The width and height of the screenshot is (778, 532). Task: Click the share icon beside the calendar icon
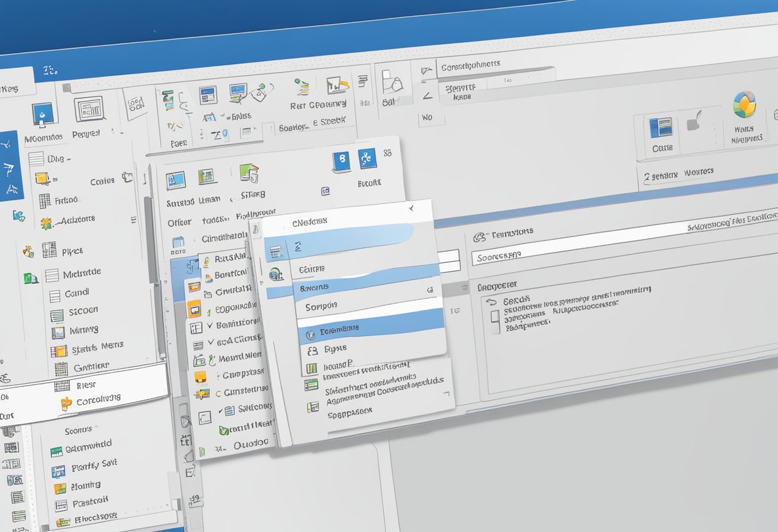(x=368, y=160)
